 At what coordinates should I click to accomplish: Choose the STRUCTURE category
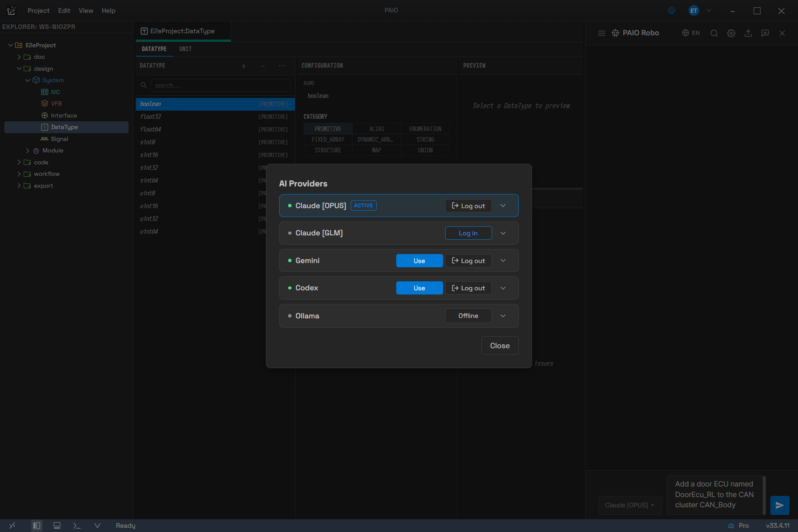point(328,150)
